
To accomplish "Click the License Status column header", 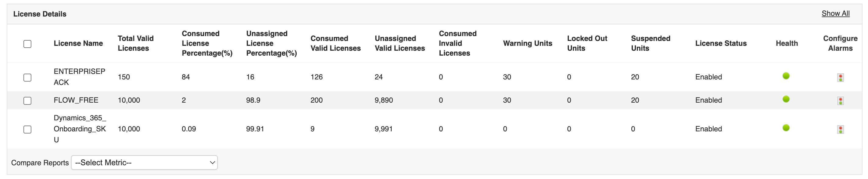I will tap(721, 43).
